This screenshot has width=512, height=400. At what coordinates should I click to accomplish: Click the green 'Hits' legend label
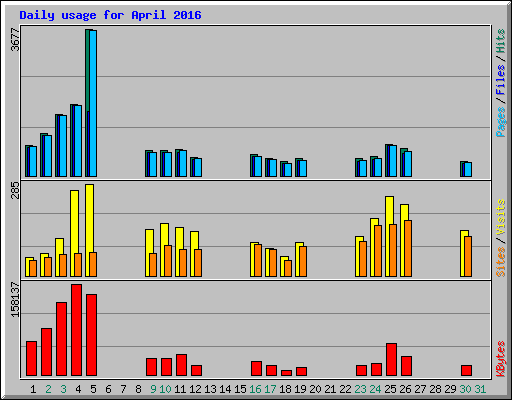click(x=500, y=41)
